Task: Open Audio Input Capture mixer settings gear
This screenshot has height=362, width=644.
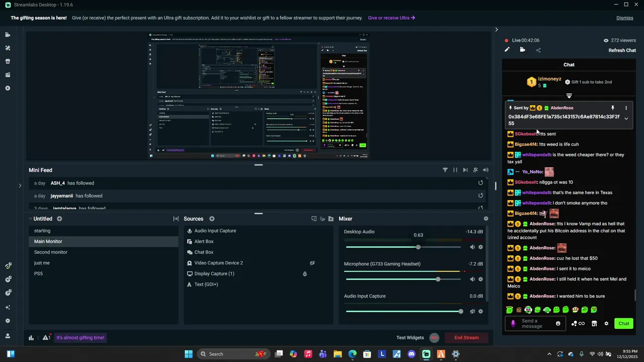Action: click(480, 311)
